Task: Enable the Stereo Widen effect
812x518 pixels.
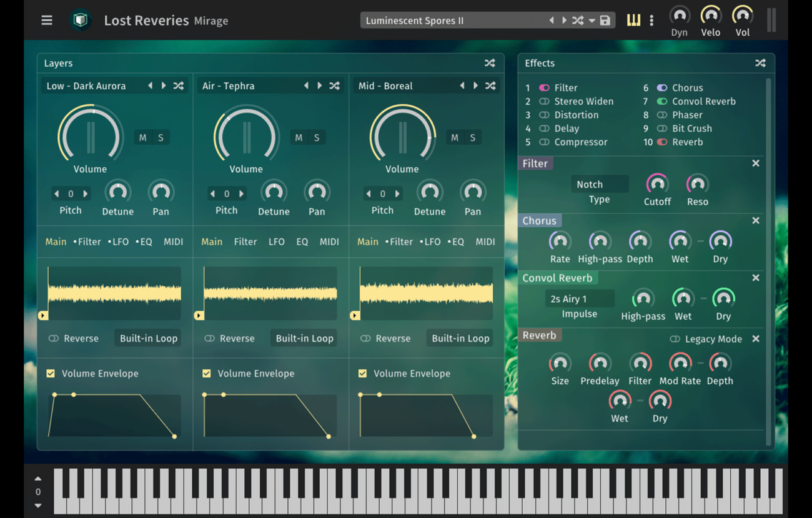Action: coord(544,102)
